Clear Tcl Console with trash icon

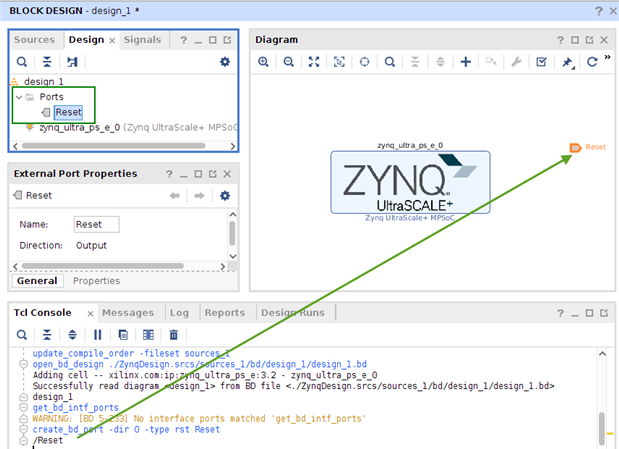pyautogui.click(x=174, y=335)
